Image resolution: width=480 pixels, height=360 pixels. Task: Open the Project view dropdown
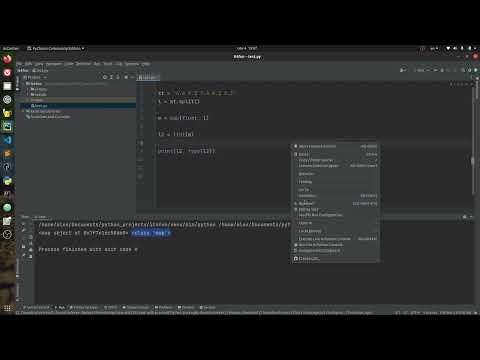point(35,77)
